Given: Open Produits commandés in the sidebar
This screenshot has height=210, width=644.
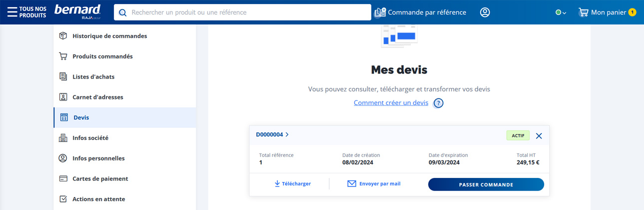Looking at the screenshot, I should click(102, 56).
